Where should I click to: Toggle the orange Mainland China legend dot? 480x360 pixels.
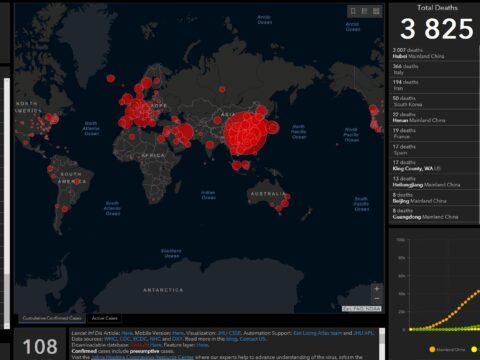point(432,349)
